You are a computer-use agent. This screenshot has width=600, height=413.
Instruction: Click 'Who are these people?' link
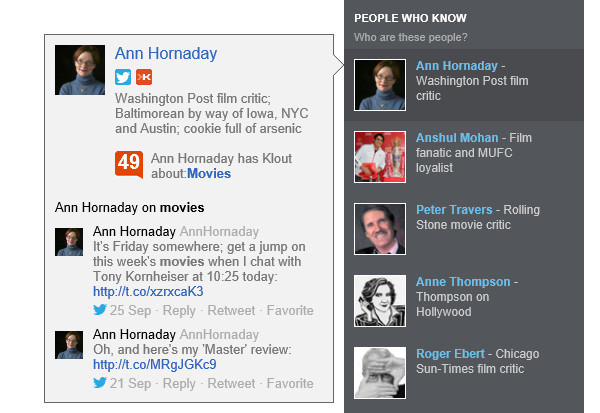click(410, 37)
